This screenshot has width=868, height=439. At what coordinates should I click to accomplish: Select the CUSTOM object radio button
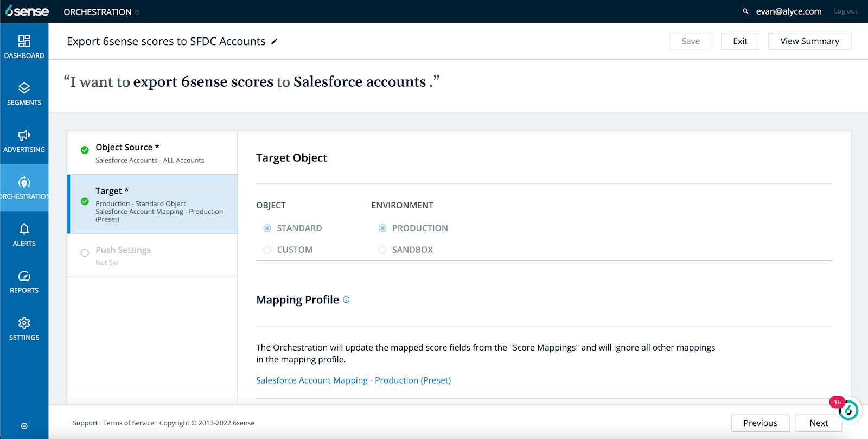pos(267,250)
